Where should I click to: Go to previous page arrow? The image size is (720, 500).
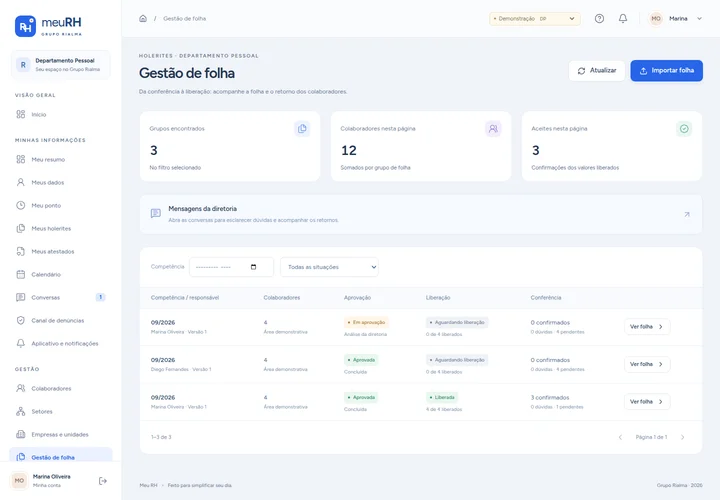[x=620, y=437]
